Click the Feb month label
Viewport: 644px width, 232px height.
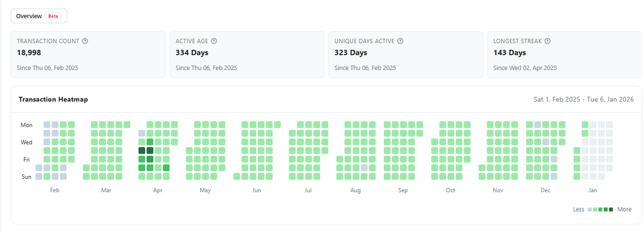click(x=54, y=190)
